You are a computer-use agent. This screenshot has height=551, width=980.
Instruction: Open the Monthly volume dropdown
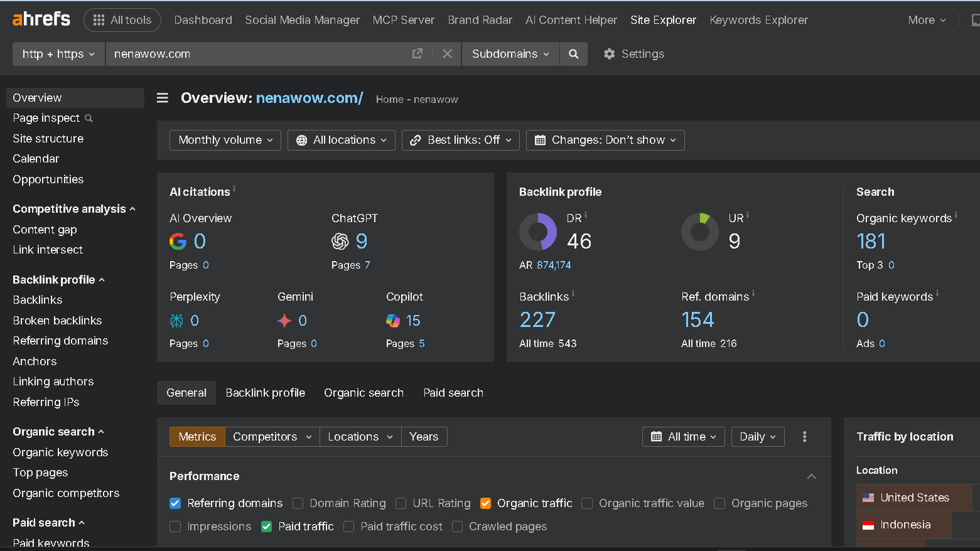tap(225, 140)
